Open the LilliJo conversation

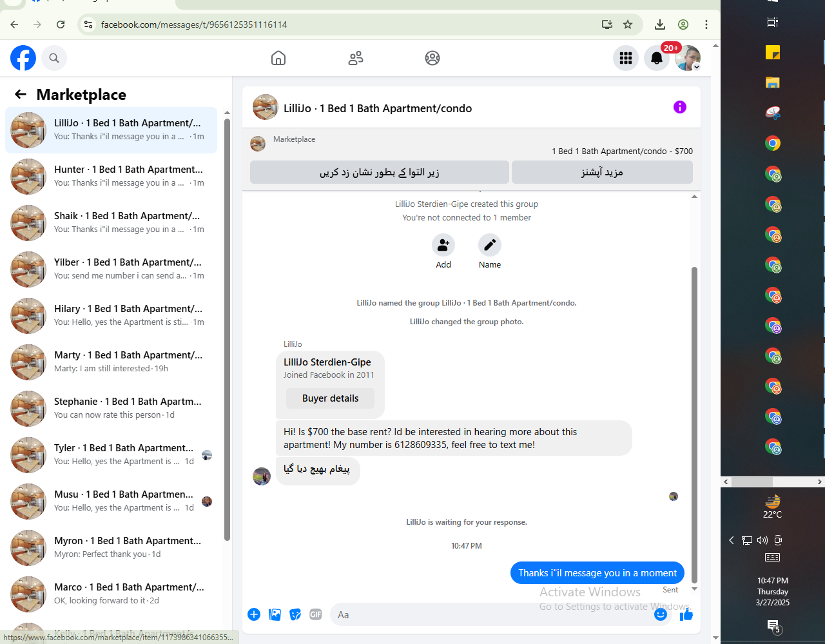tap(111, 130)
